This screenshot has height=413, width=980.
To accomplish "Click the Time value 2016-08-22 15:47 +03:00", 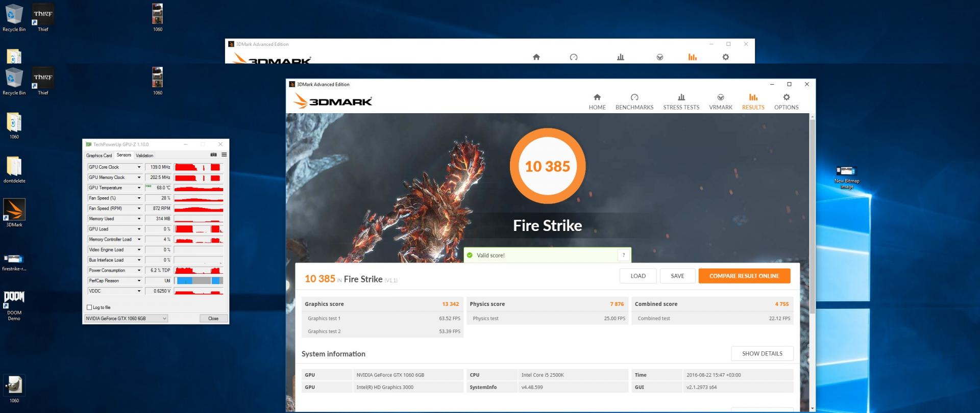I will click(714, 375).
